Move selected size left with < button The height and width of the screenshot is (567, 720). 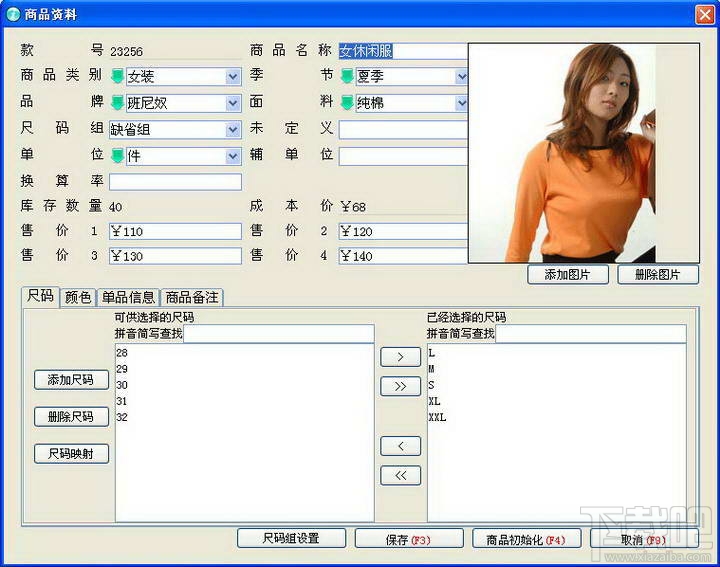pos(400,446)
